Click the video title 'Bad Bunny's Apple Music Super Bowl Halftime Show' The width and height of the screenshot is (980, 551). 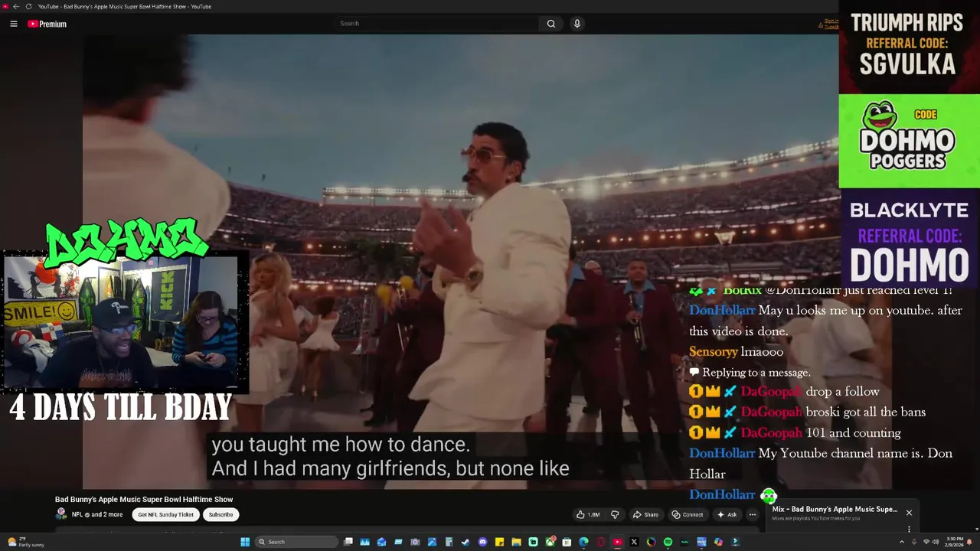pos(144,499)
